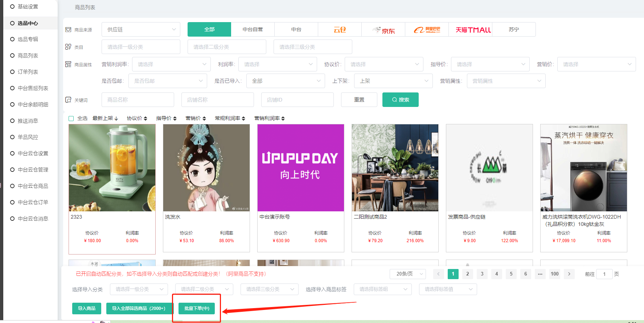The width and height of the screenshot is (644, 323).
Task: Click the 导入商品 button
Action: (87, 308)
